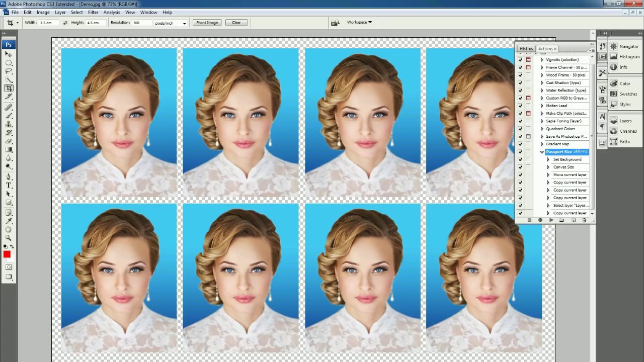Click the Front Image button
Screen dimensions: 644x362
coord(207,23)
